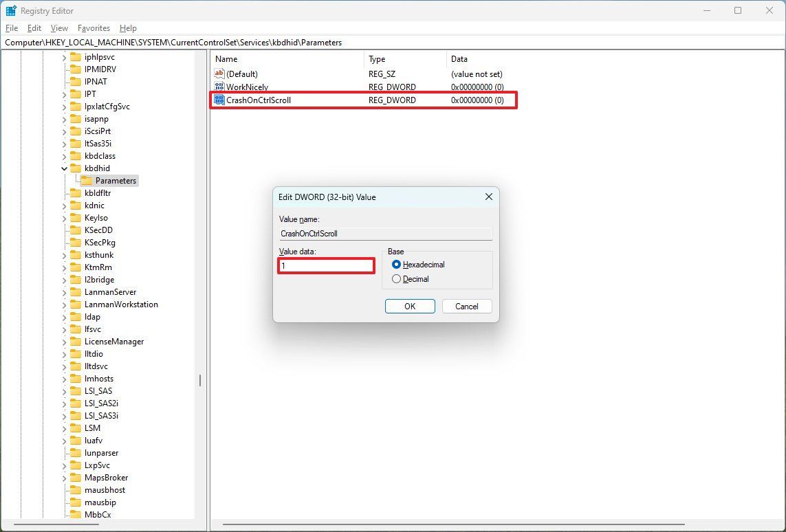Click the KeyIso folder icon
The image size is (786, 532).
[76, 218]
